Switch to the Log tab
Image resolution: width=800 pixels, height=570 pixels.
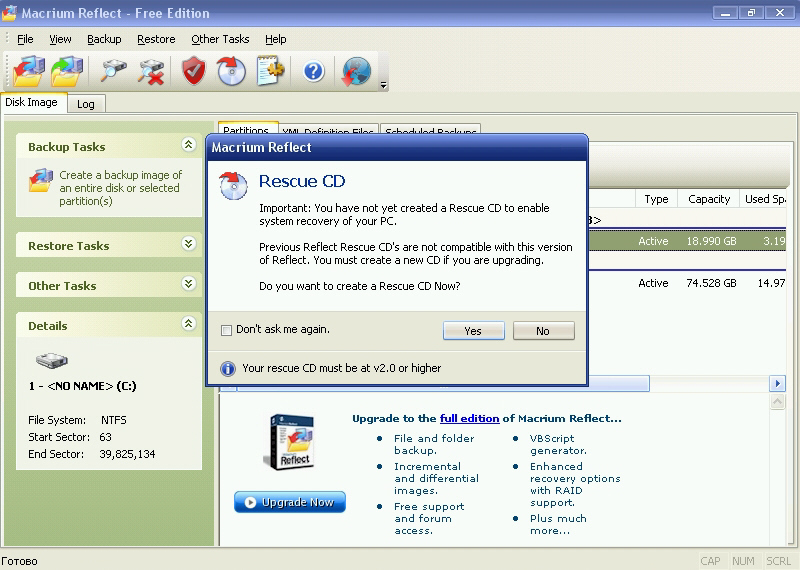point(86,104)
